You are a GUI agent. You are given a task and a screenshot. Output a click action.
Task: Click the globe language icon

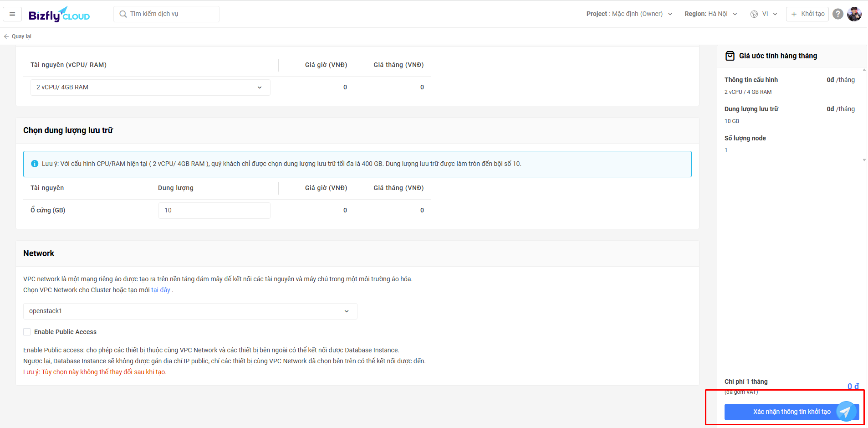coord(754,14)
